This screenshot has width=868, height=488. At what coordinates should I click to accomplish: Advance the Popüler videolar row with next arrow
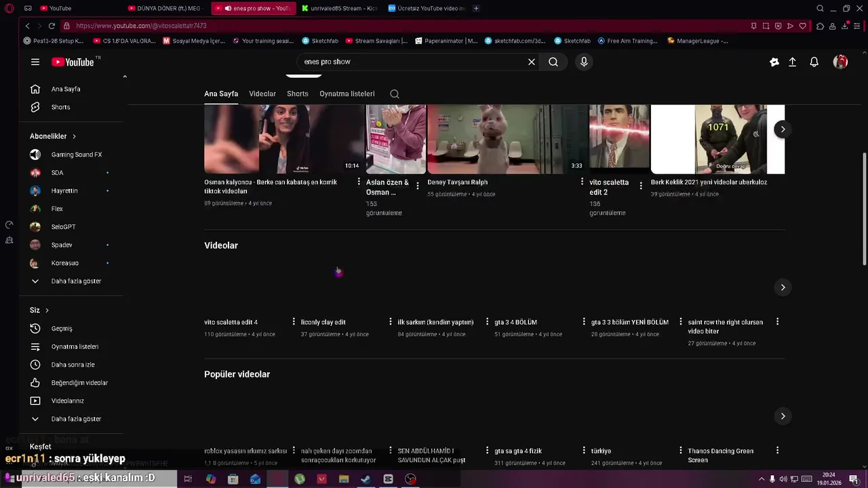783,416
